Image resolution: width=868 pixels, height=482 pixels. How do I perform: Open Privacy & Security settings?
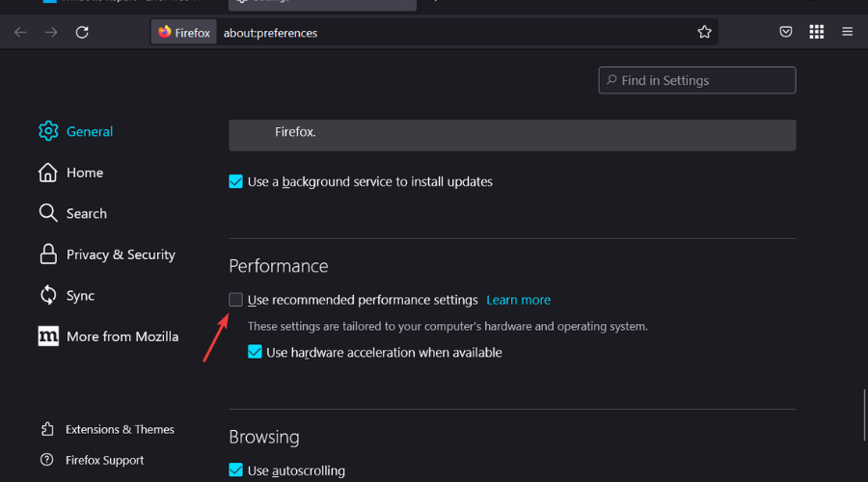point(107,254)
